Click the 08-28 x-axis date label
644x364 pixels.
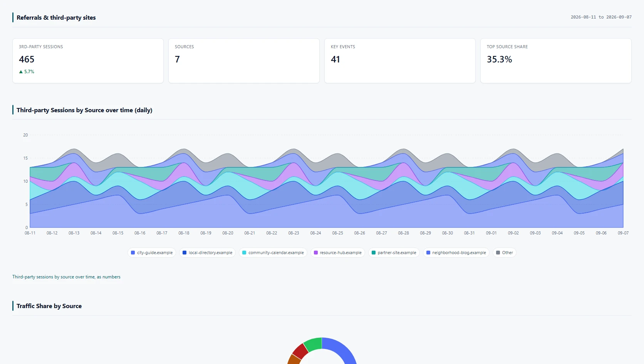[x=403, y=233]
